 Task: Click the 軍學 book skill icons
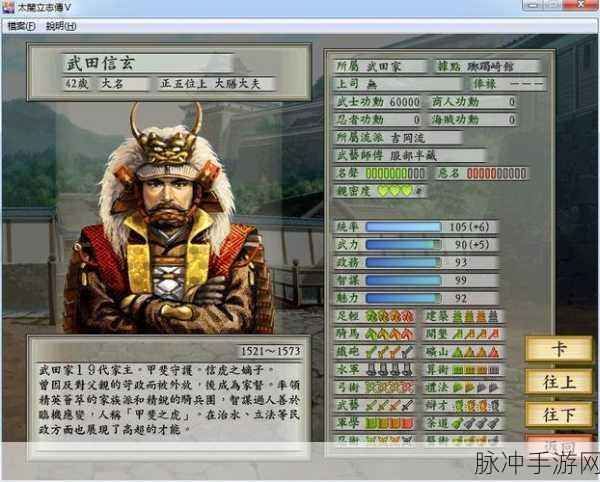tap(390, 423)
